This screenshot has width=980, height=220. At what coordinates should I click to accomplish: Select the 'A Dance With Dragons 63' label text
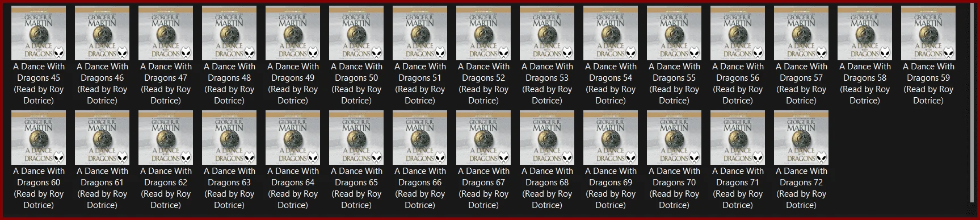pyautogui.click(x=229, y=188)
